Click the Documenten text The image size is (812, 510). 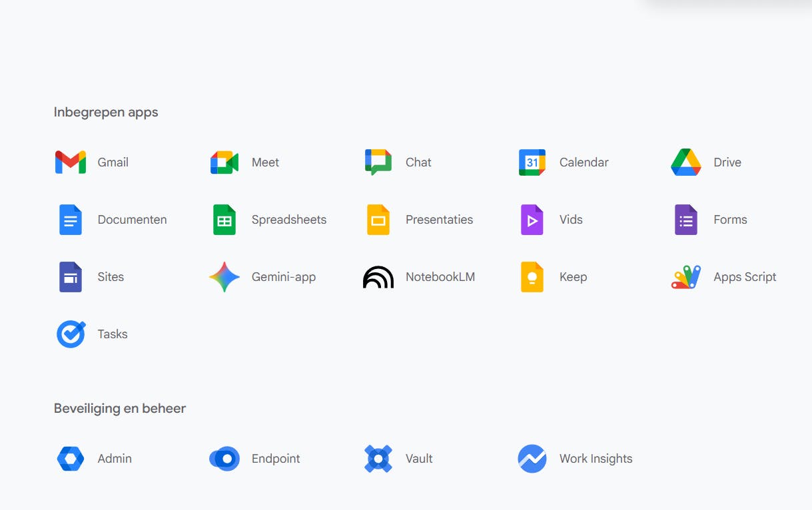tap(133, 220)
